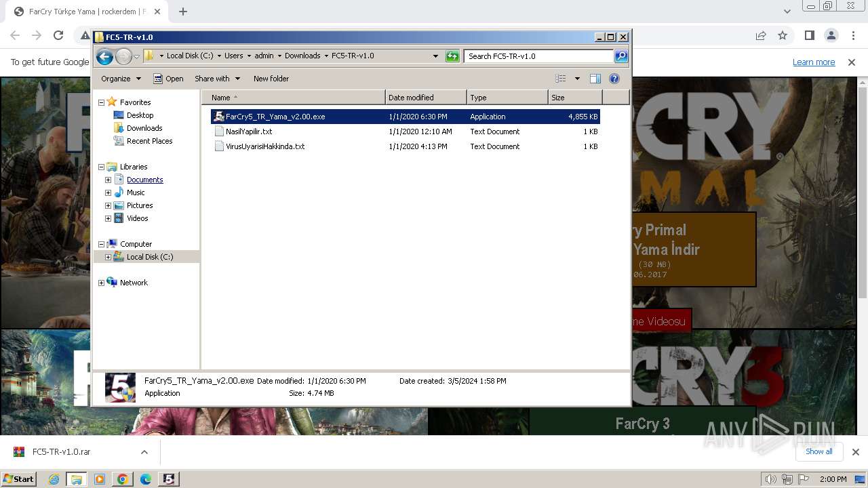This screenshot has width=868, height=488.
Task: Select FarCry5_TR_Yama_v2.00.exe file
Action: coord(406,117)
